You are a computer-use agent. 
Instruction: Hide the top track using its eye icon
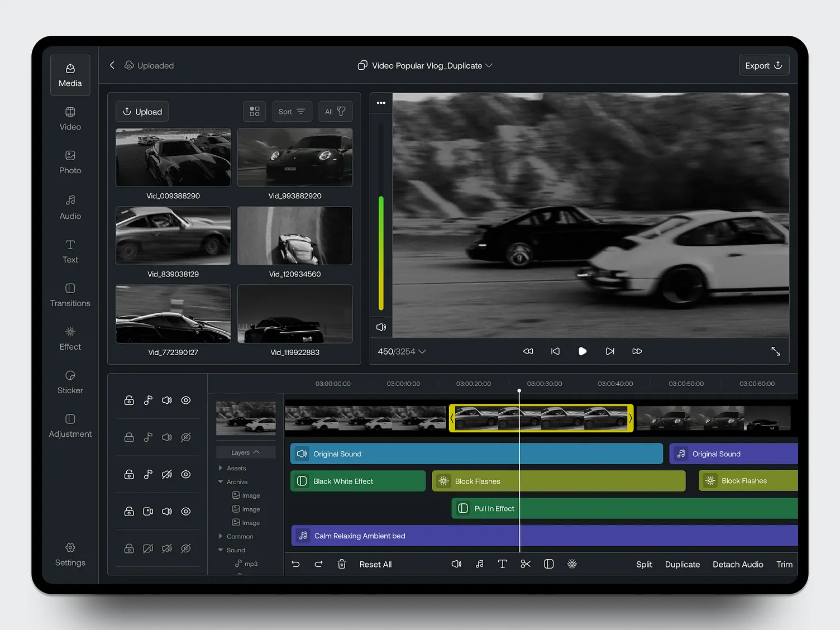point(186,400)
